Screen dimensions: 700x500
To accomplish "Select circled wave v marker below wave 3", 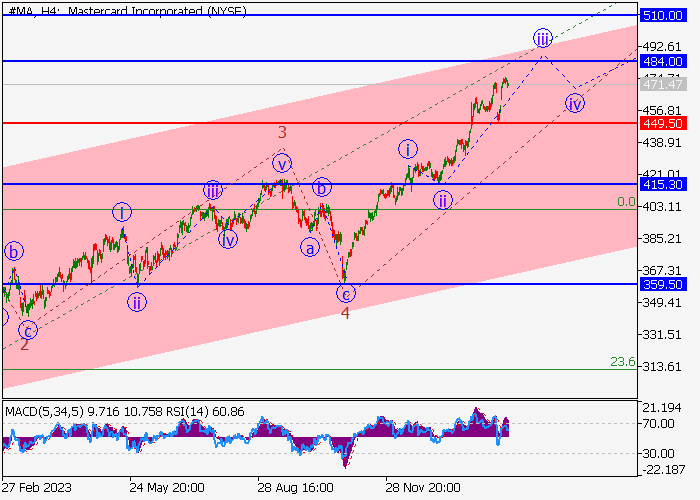I will coord(282,164).
